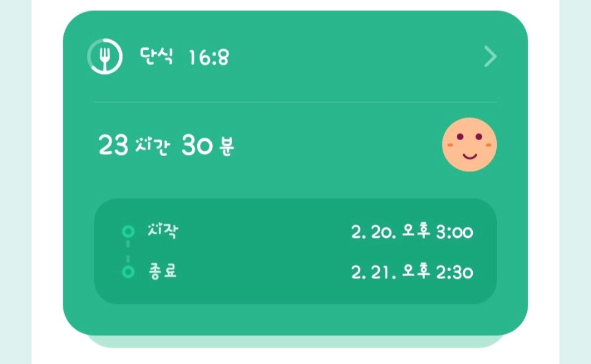This screenshot has height=364, width=591.
Task: Click the 시작 start circle marker
Action: coord(128,232)
